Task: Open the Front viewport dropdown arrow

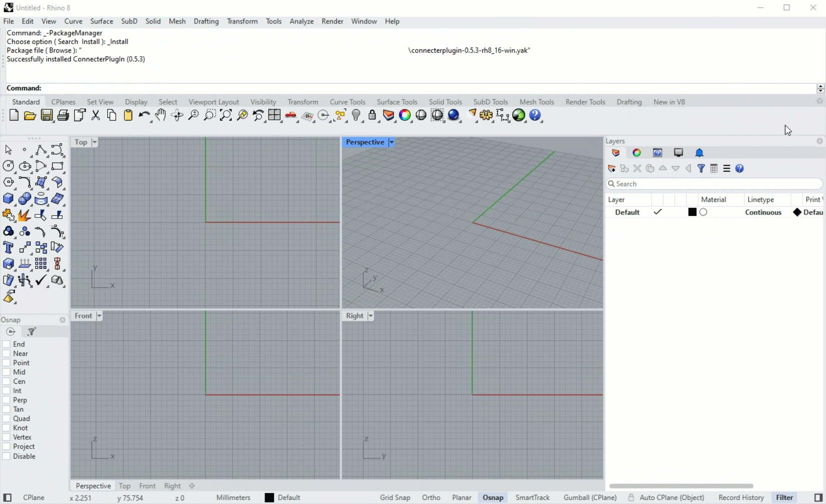Action: [99, 316]
